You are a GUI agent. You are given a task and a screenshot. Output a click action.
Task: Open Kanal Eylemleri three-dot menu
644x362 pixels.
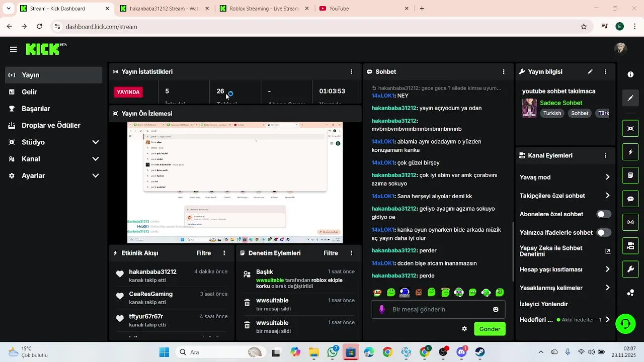(x=605, y=156)
